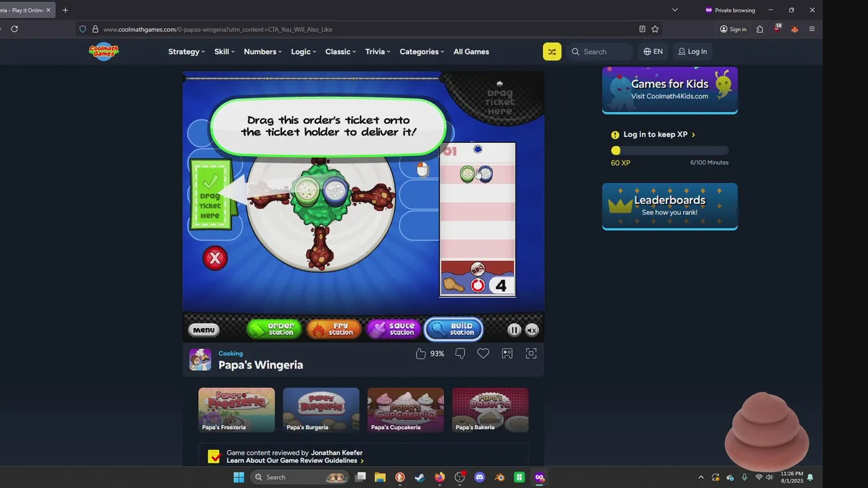This screenshot has height=488, width=868.
Task: Click the address bar URL
Action: 218,29
